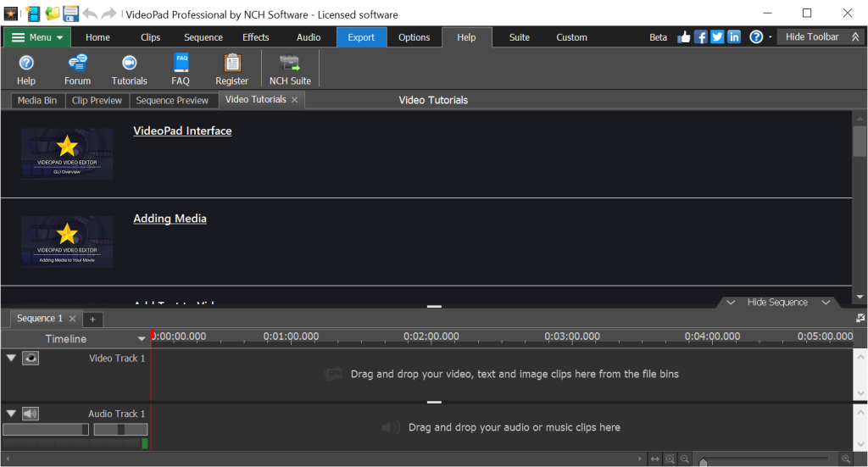Click the fit timeline to width arrows icon
Screen dimensions: 868x467
(655, 459)
